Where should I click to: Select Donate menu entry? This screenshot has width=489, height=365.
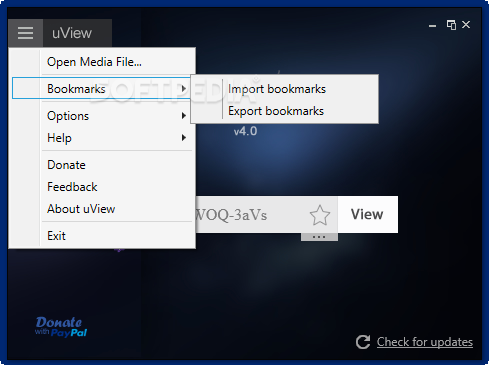point(102,165)
